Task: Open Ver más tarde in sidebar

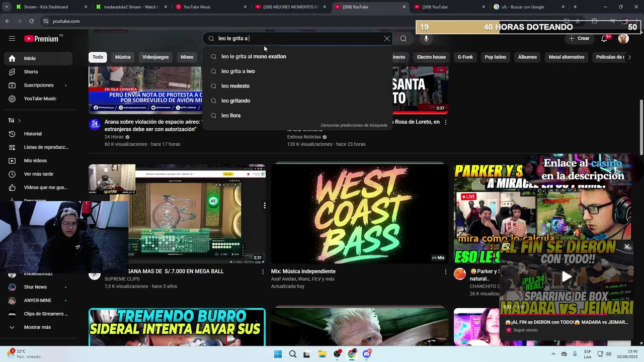Action: 38,174
